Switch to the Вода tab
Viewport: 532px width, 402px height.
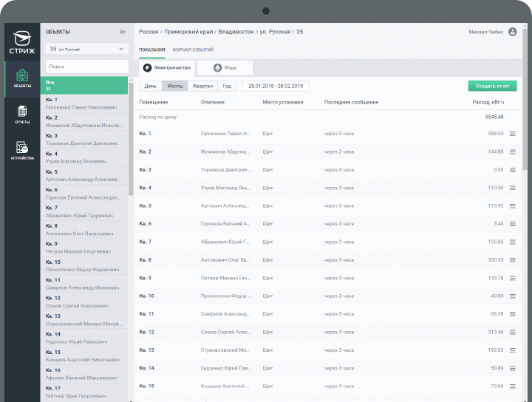tap(225, 67)
